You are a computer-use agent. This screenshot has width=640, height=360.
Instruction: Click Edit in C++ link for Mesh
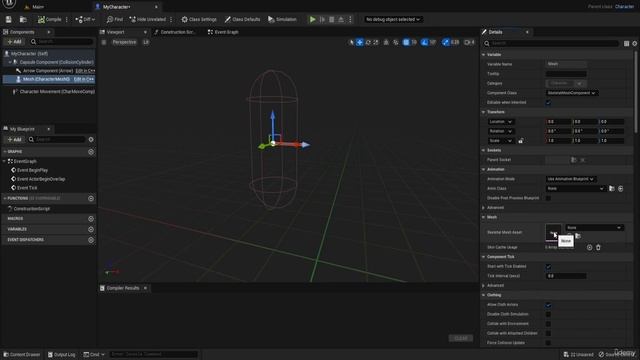tap(84, 79)
